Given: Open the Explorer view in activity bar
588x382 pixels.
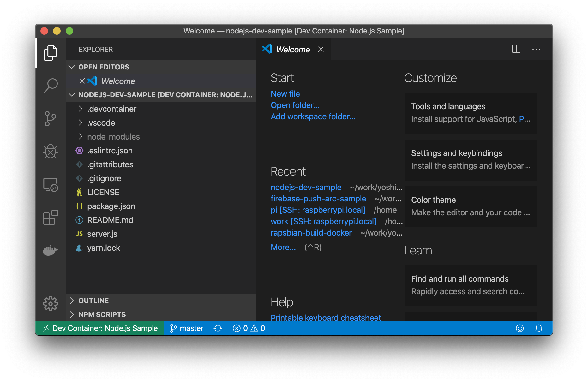Looking at the screenshot, I should click(x=51, y=53).
